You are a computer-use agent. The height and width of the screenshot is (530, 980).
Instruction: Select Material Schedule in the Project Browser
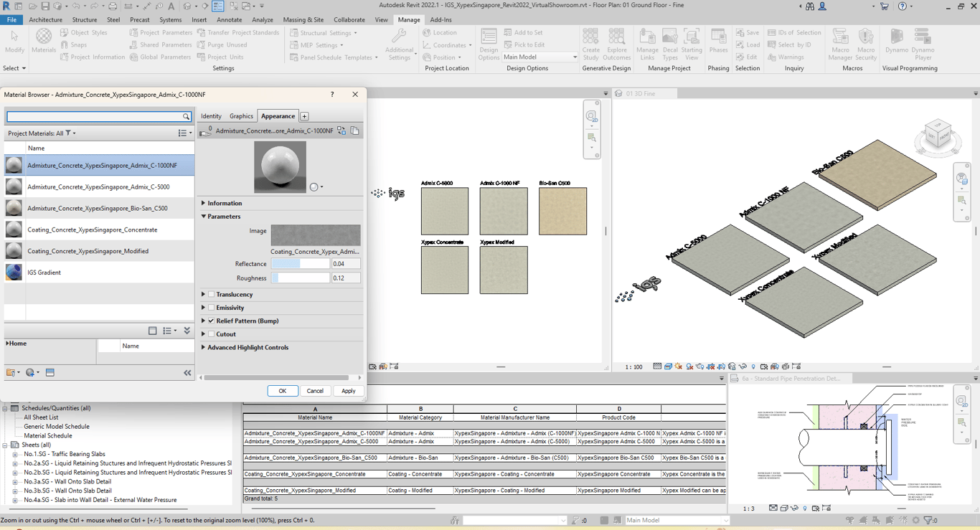click(x=48, y=435)
